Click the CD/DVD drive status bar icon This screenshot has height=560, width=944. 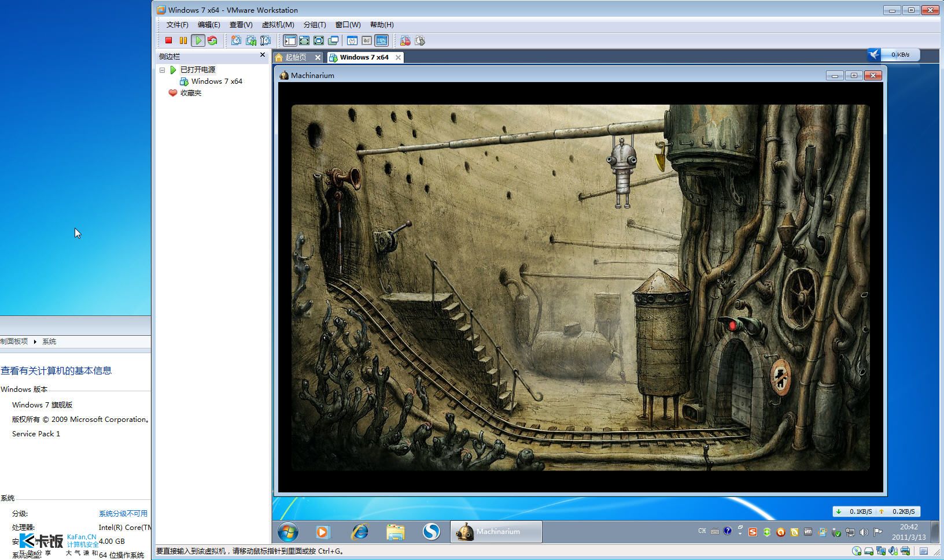pos(857,551)
